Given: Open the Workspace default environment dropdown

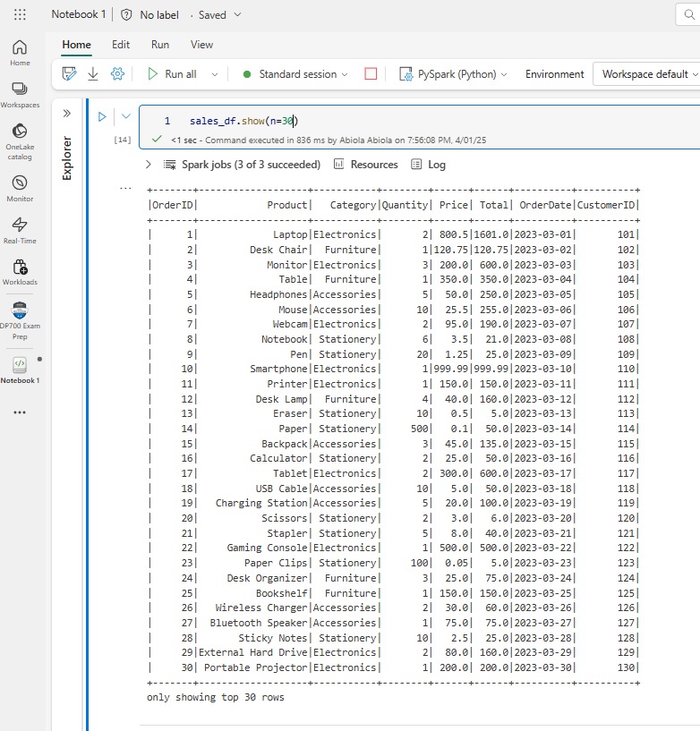Looking at the screenshot, I should (x=648, y=74).
